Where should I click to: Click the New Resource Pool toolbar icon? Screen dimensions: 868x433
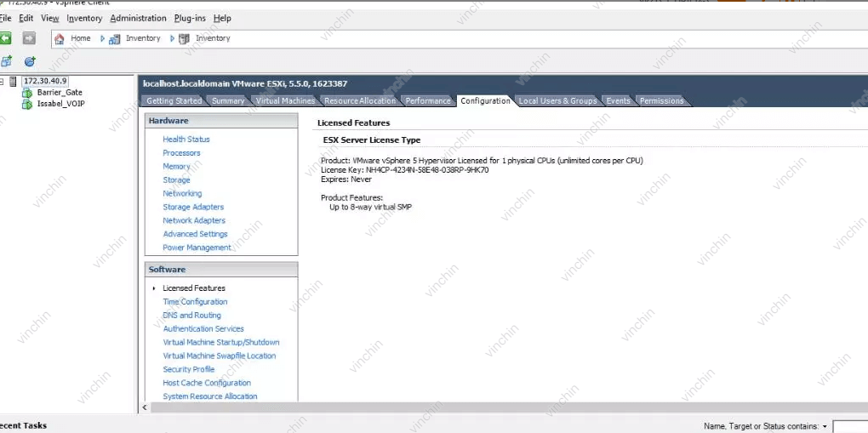pyautogui.click(x=30, y=61)
